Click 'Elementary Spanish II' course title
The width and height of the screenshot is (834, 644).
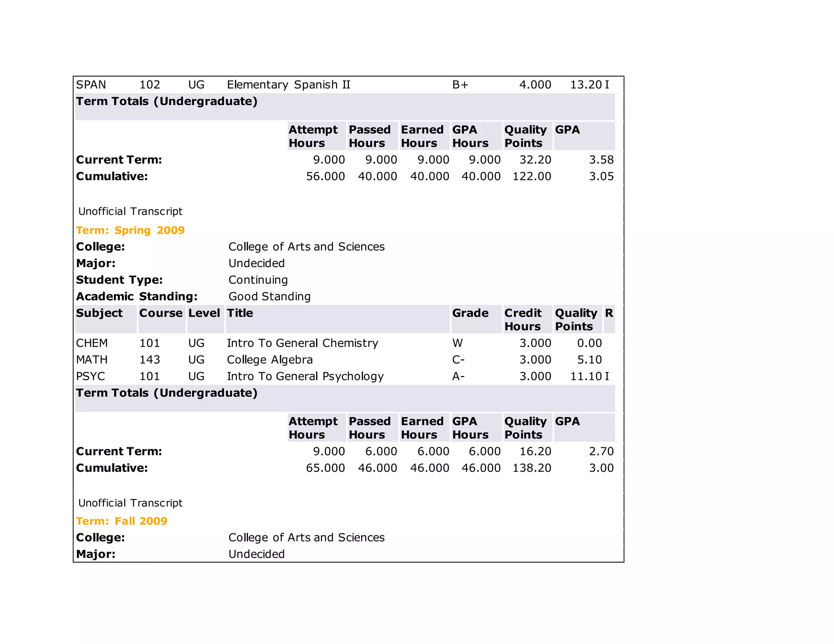[x=289, y=85]
